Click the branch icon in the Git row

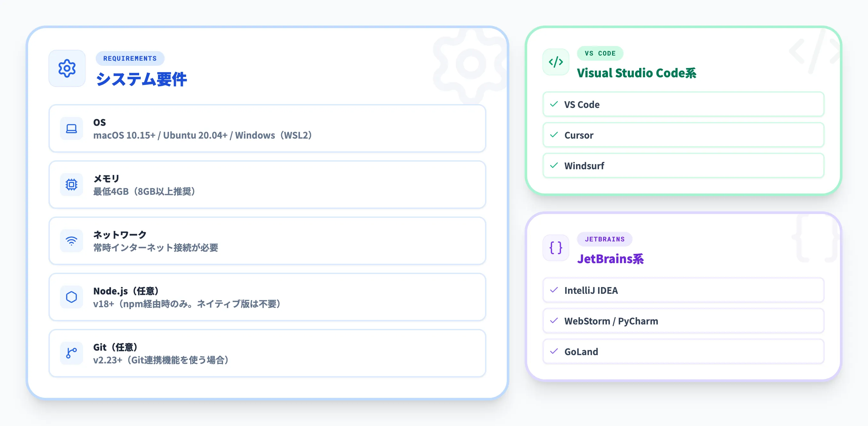[x=71, y=353]
